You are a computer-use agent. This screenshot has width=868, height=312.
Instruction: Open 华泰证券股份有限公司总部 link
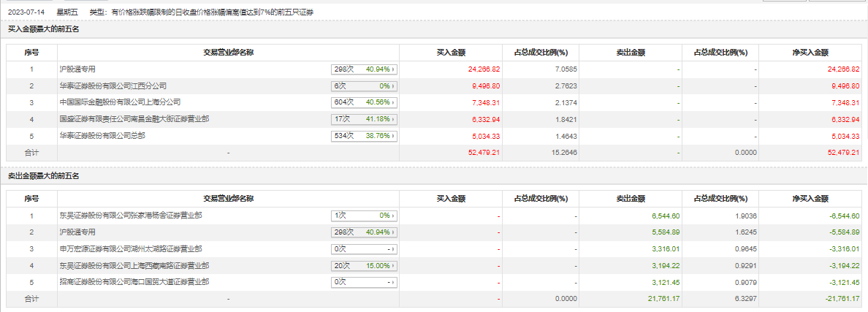102,135
